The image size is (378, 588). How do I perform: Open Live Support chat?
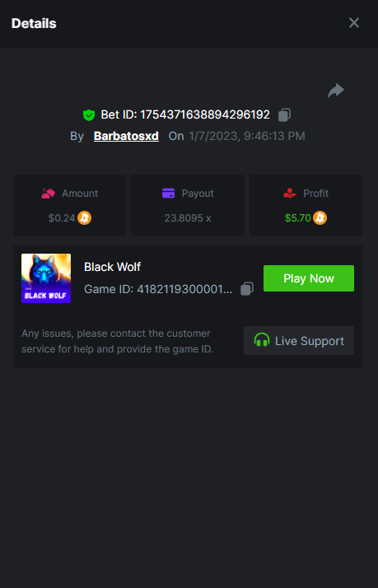tap(299, 340)
